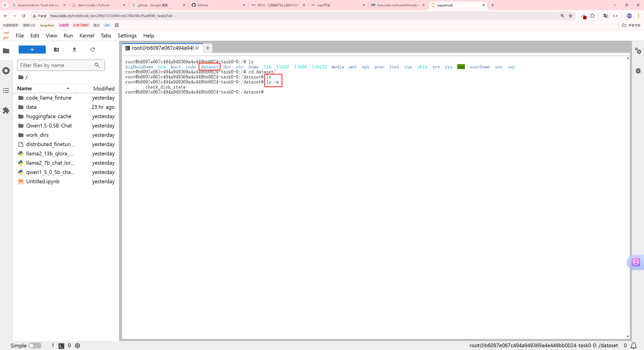The height and width of the screenshot is (350, 644).
Task: Show the Table of Contents panel
Action: click(6, 91)
